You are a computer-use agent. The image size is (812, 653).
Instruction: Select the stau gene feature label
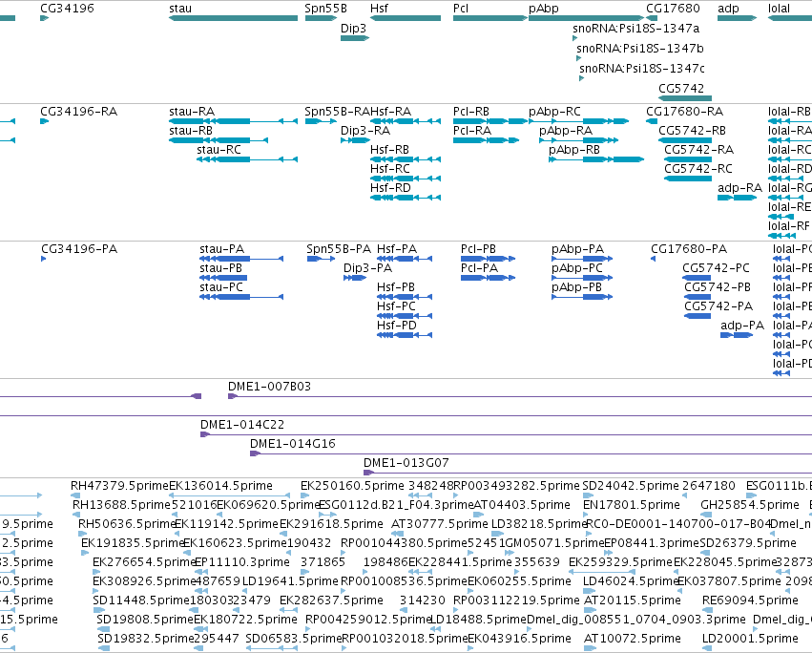point(180,9)
